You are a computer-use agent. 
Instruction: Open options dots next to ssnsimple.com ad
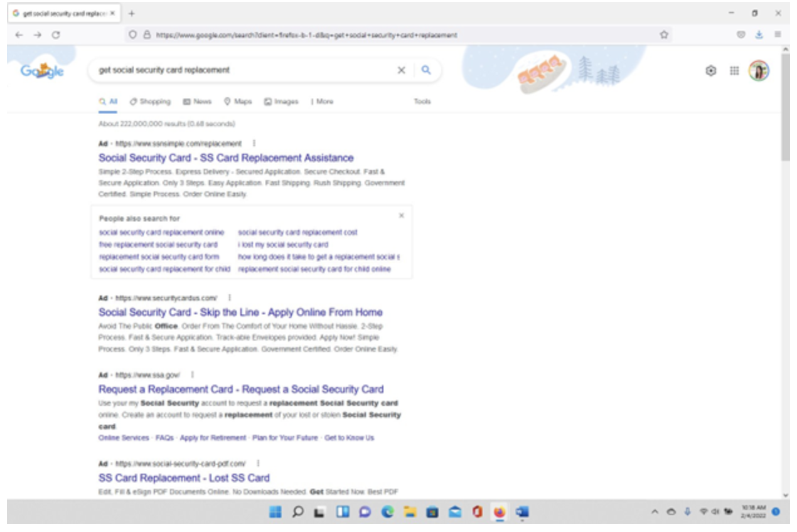[254, 143]
